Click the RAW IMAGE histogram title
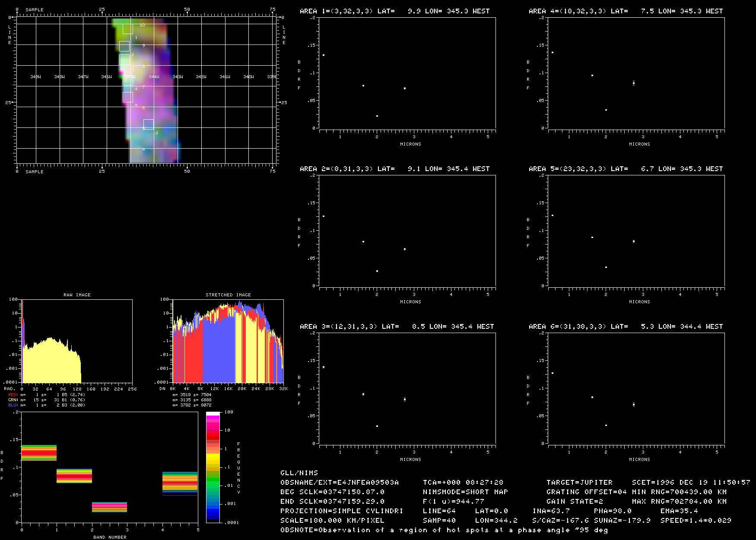This screenshot has width=756, height=540. 77,295
